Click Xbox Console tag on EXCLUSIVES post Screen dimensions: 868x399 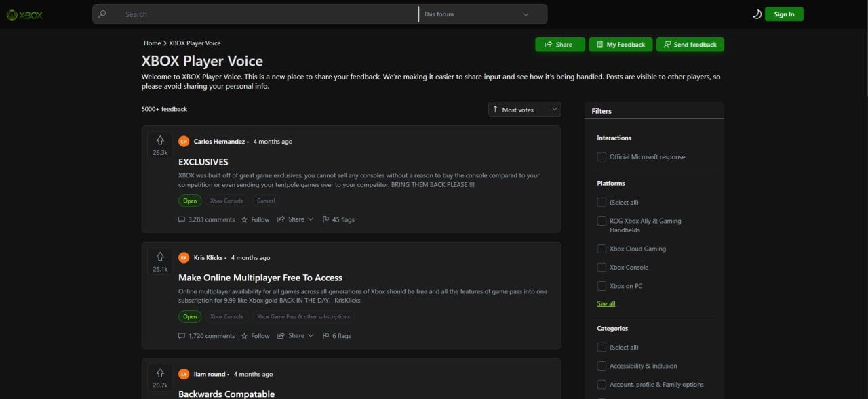(x=226, y=201)
